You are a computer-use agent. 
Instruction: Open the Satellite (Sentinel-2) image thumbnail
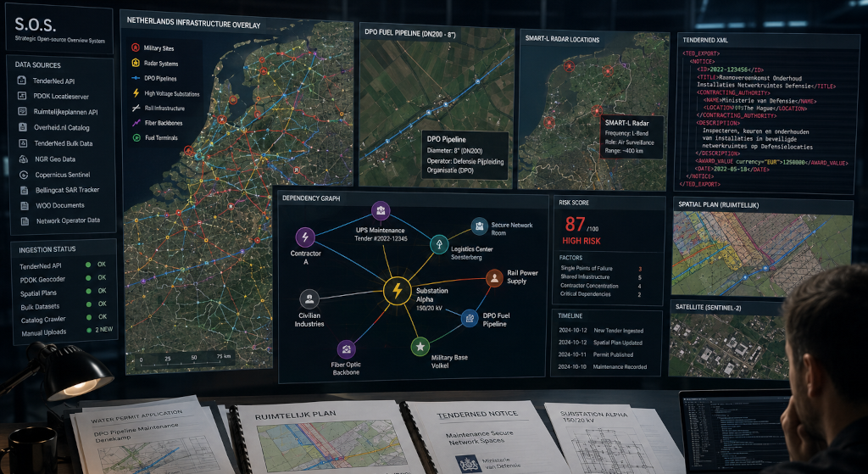(731, 347)
